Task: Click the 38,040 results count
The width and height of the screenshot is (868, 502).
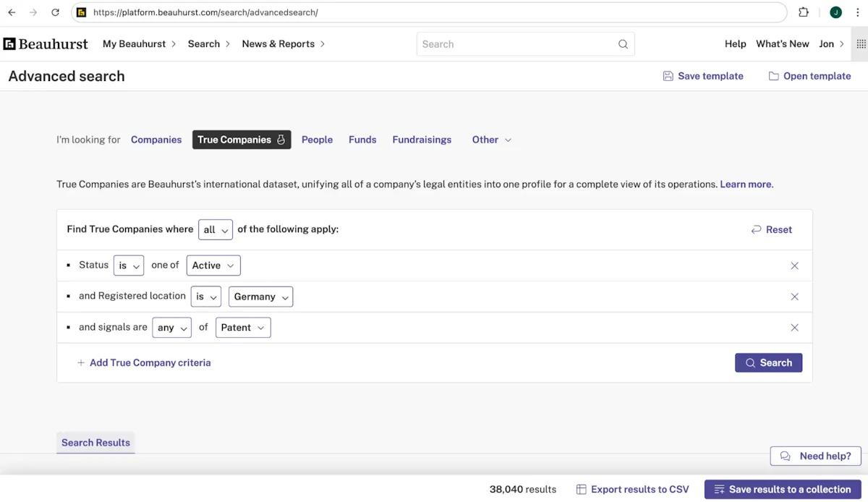Action: click(523, 490)
